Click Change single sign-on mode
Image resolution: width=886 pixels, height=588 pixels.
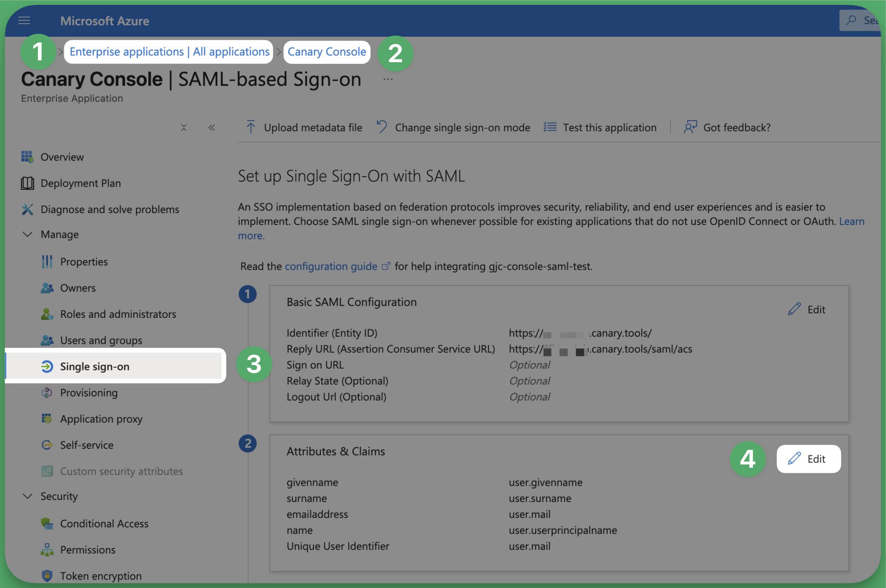pyautogui.click(x=453, y=127)
